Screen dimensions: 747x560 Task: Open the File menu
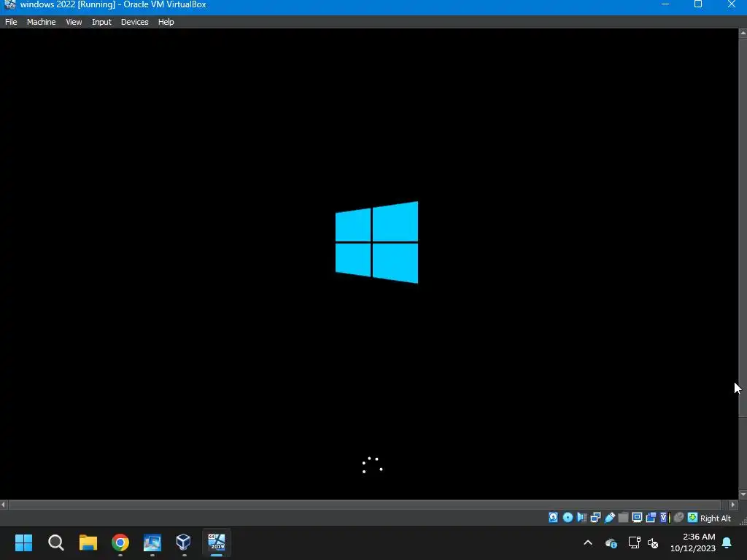click(11, 22)
